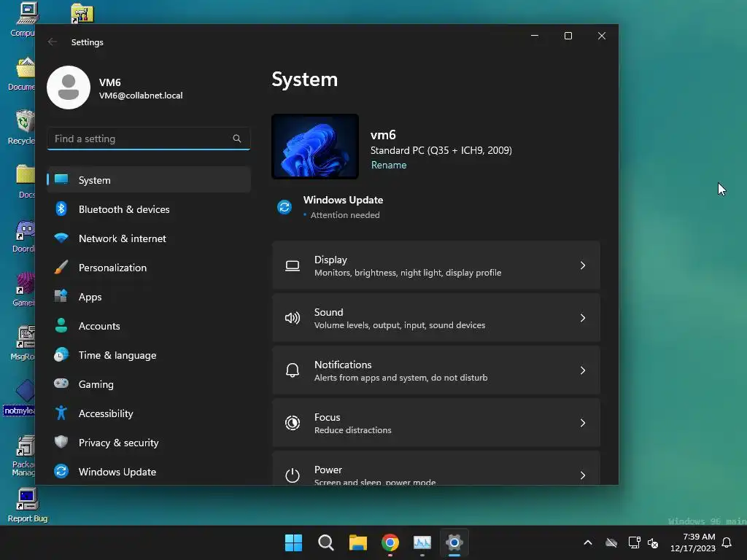Screen dimensions: 747x560
Task: Open the Windows Start menu
Action: (293, 542)
